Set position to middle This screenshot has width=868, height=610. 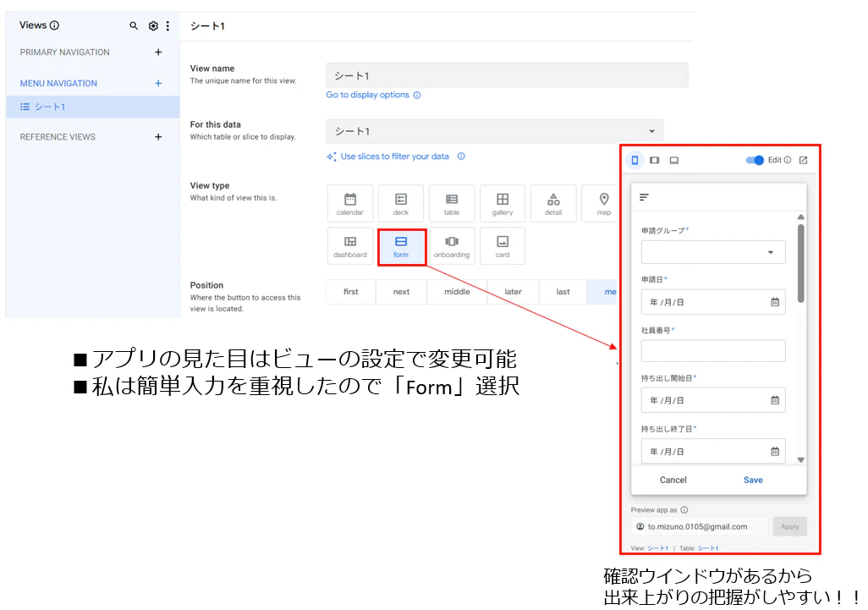(457, 292)
